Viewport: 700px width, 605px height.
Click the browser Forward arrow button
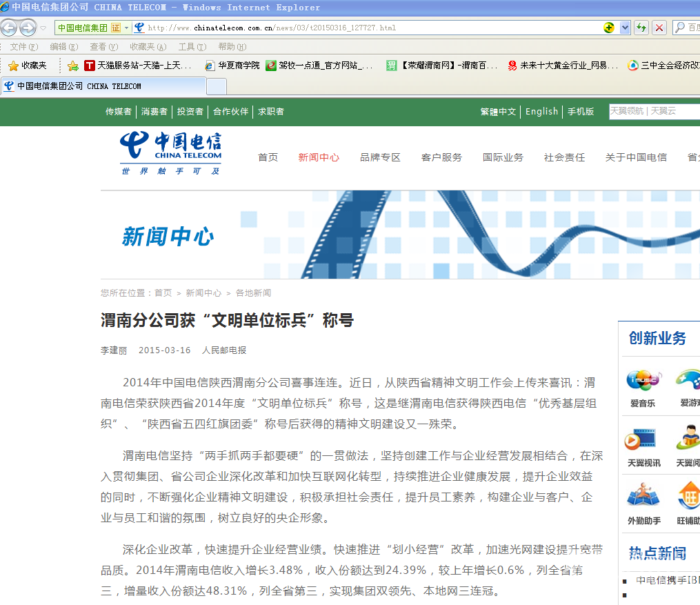28,28
